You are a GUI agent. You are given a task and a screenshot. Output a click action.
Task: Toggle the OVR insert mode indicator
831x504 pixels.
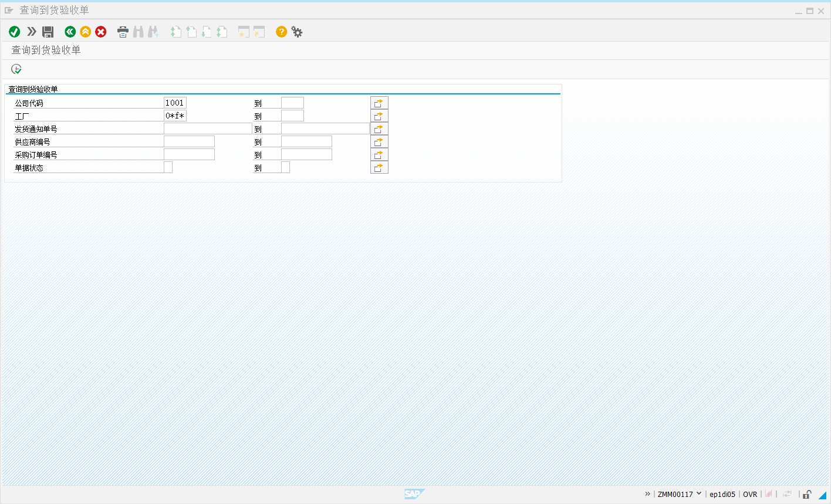click(x=750, y=495)
